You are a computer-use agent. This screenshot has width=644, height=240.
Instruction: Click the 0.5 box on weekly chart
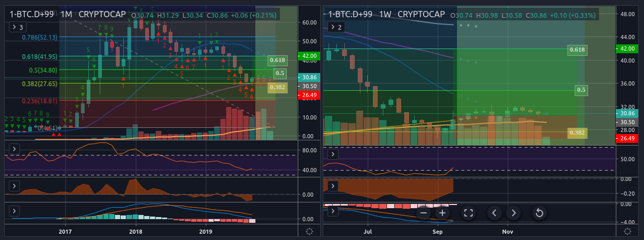tap(581, 90)
